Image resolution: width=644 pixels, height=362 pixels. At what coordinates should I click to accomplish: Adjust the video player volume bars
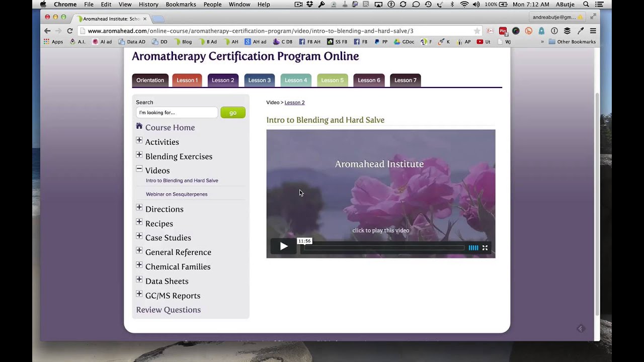[x=473, y=248]
